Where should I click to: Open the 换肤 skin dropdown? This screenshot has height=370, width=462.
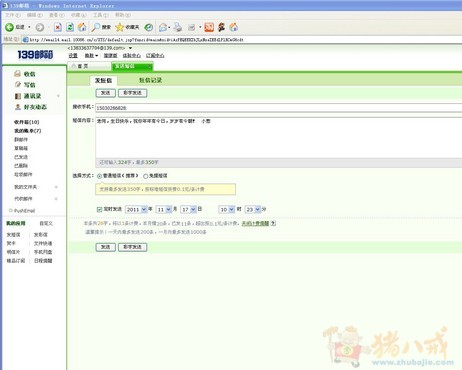tap(91, 56)
